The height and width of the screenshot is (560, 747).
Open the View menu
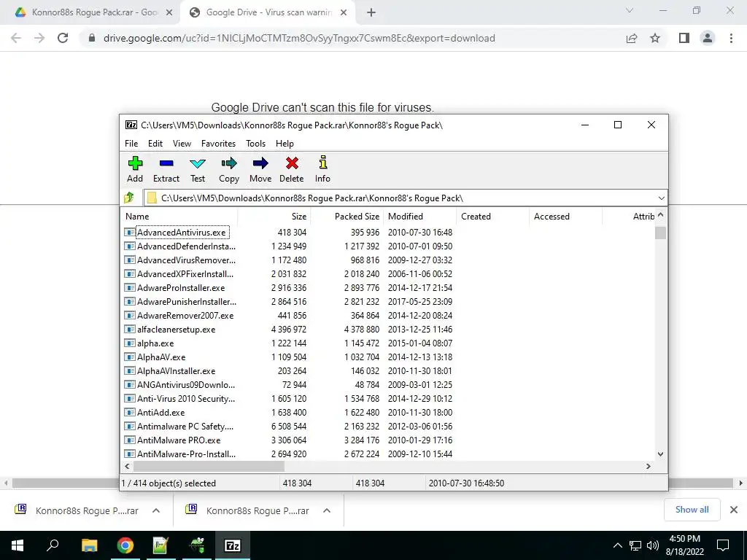click(x=182, y=144)
